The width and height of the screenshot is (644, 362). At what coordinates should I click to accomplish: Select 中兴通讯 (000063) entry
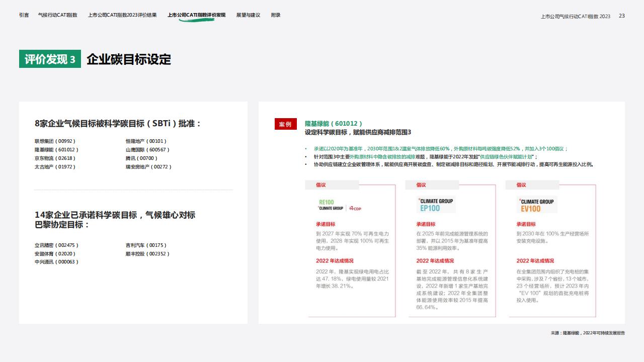pos(56,262)
